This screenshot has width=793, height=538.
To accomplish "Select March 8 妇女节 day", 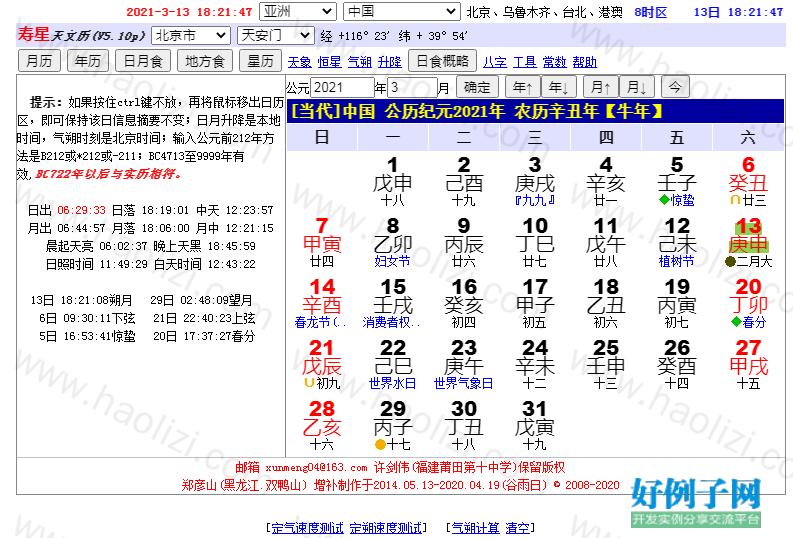I will [392, 242].
